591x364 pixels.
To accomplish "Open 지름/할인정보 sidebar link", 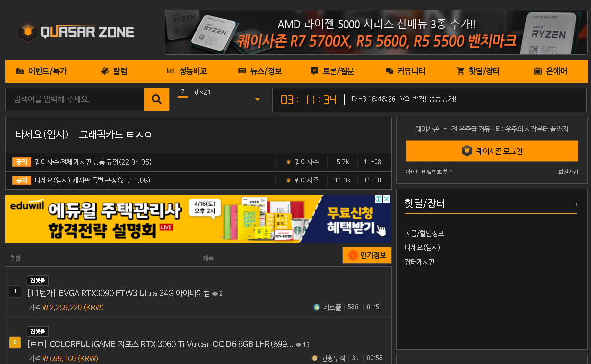I will click(x=424, y=234).
